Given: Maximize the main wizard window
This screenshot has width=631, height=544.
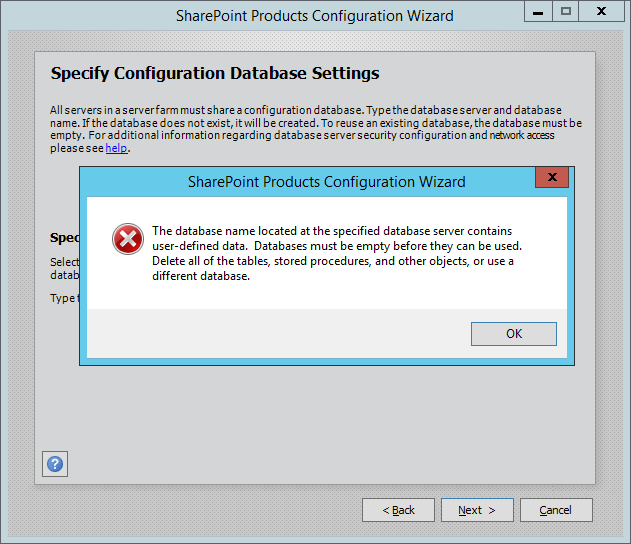Looking at the screenshot, I should (566, 12).
